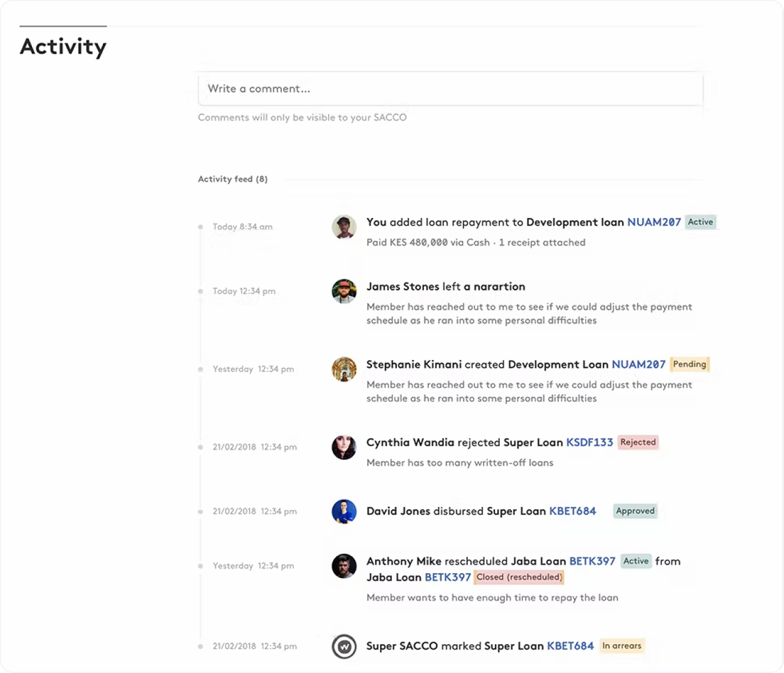Click David Jones' blue avatar

[x=344, y=511]
